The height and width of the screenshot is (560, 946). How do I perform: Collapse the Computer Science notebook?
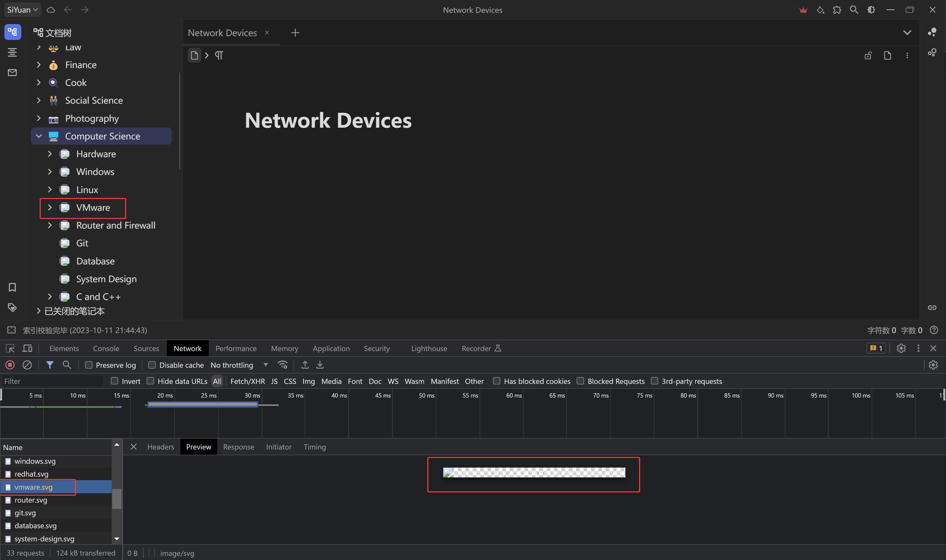39,136
